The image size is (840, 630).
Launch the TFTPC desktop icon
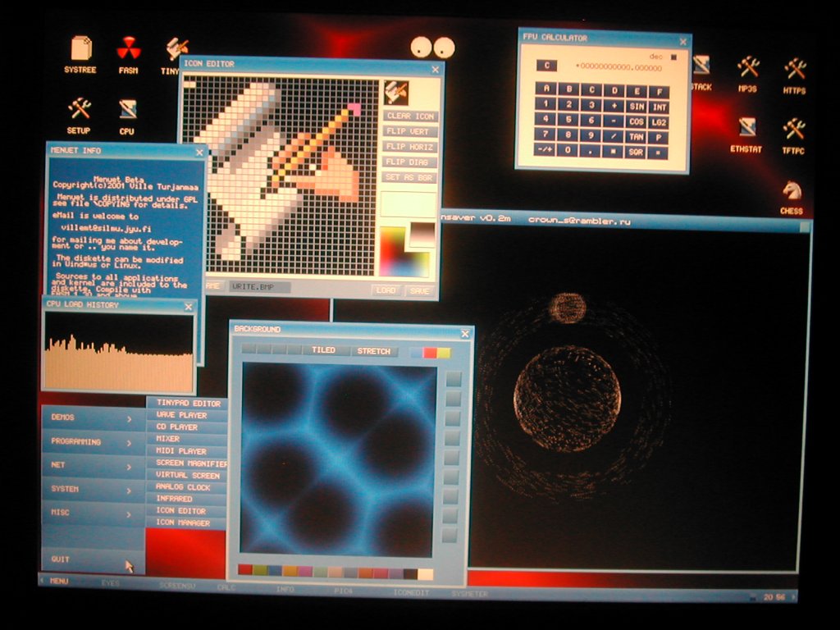(793, 129)
